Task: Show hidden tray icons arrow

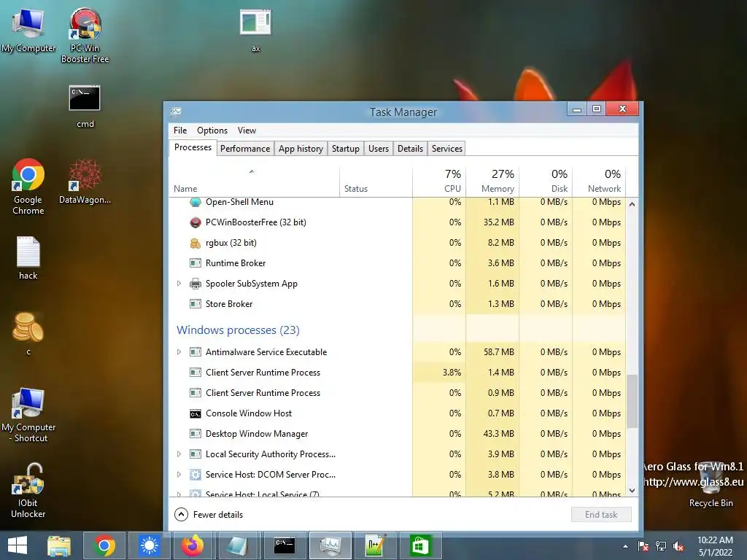Action: (625, 546)
